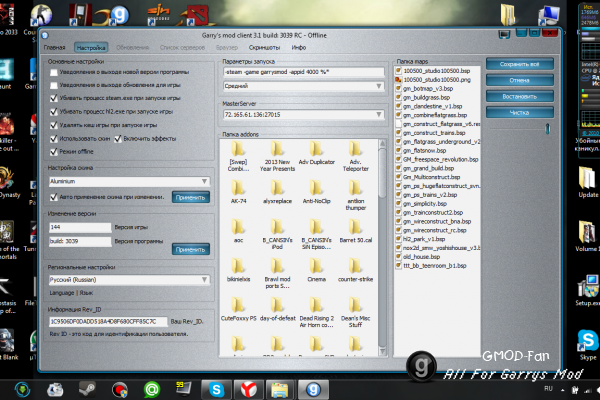
Task: Click the launch parameters input field
Action: [303, 72]
